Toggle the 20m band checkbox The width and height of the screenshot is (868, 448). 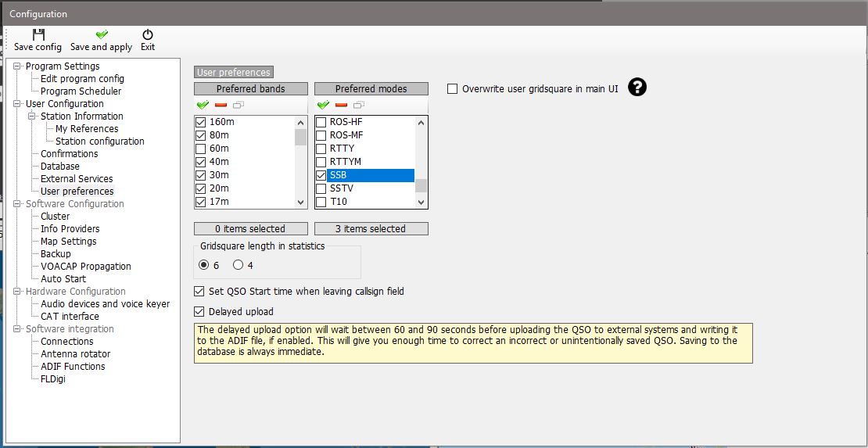click(x=201, y=188)
